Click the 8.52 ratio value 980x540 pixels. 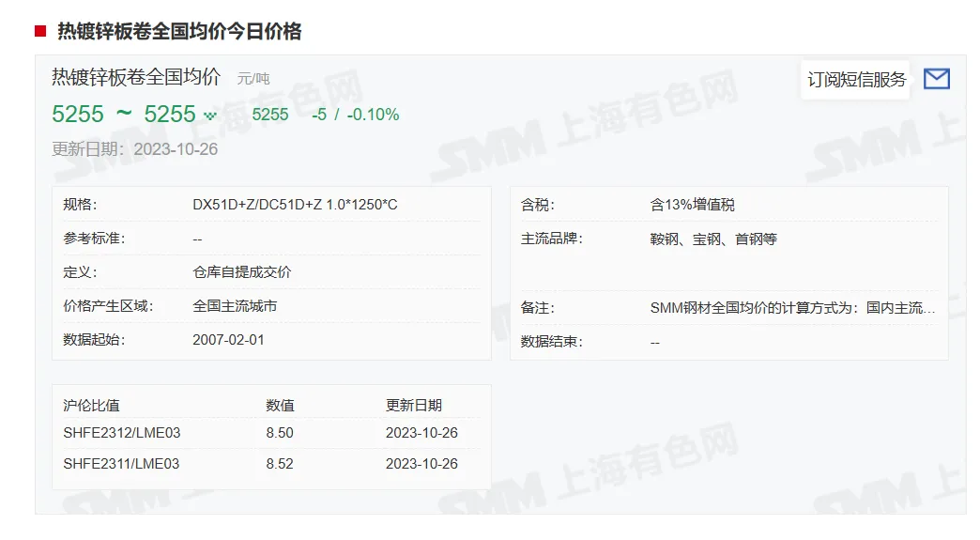[279, 464]
